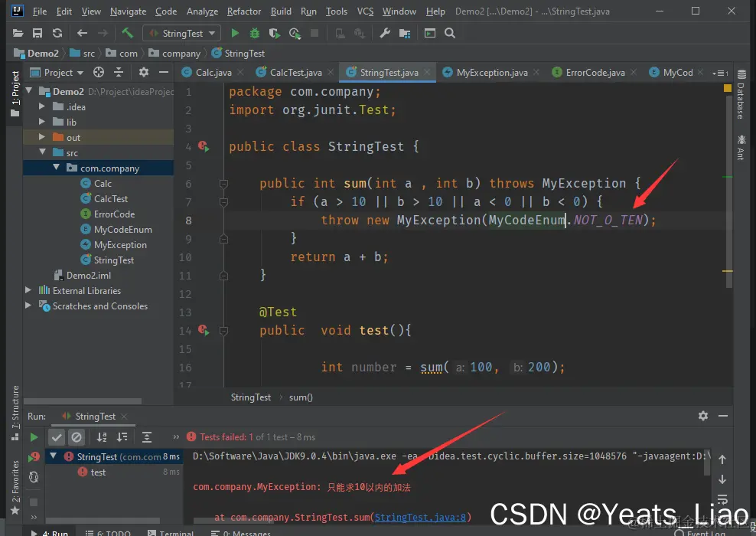Click run gutter icon beside test method
756x536 pixels.
[x=204, y=331]
